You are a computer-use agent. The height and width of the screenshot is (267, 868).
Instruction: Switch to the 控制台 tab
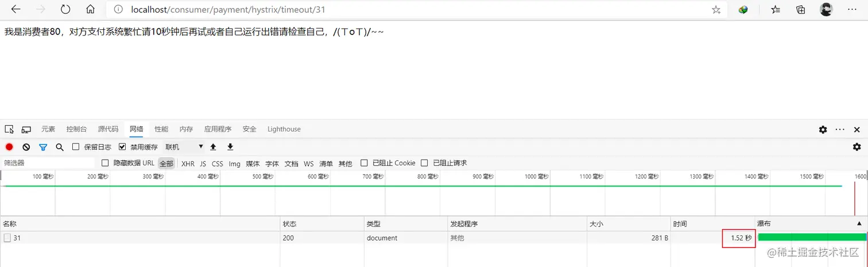click(x=76, y=129)
